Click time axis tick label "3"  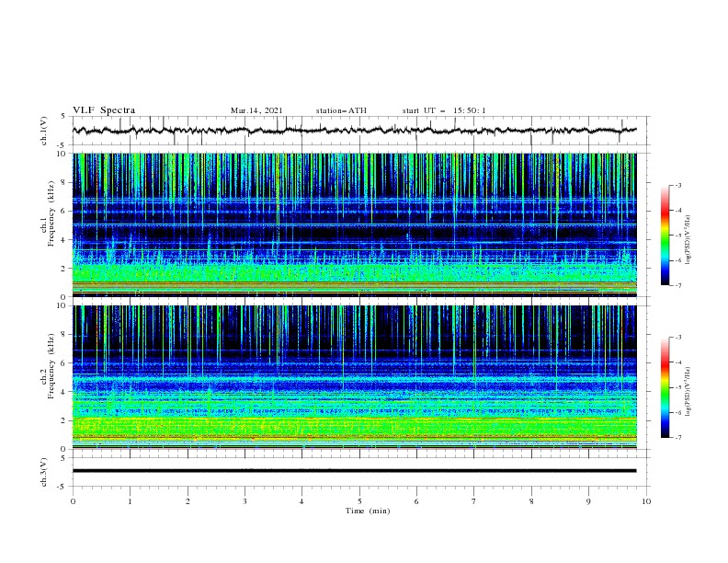tap(245, 501)
